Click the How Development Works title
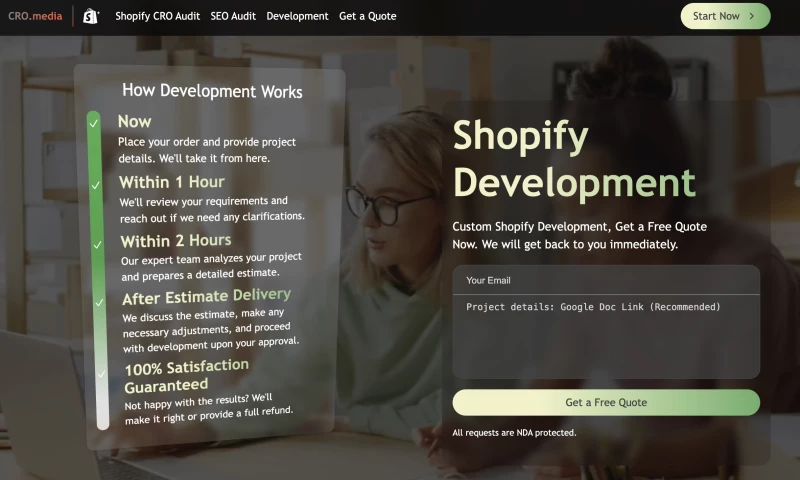Image resolution: width=800 pixels, height=480 pixels. [212, 91]
